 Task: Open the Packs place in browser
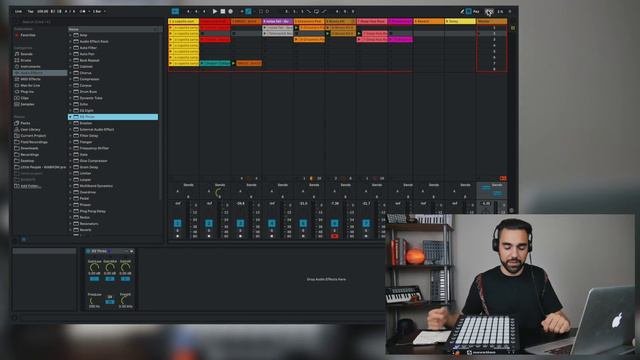pyautogui.click(x=25, y=123)
